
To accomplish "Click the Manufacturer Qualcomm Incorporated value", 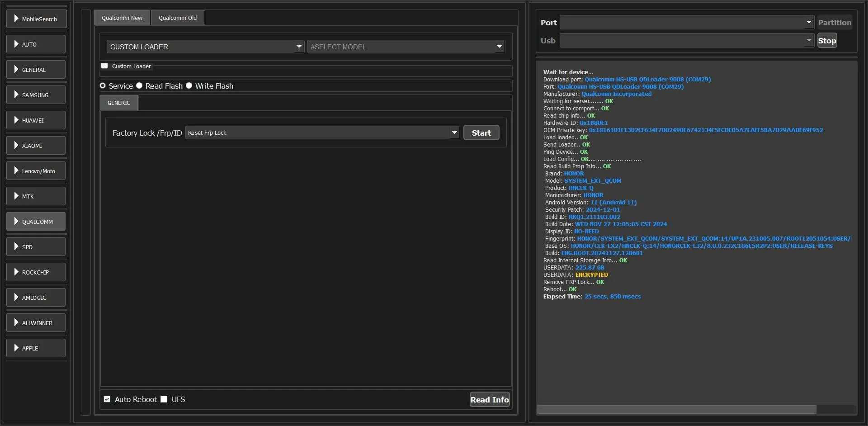I will tap(617, 94).
